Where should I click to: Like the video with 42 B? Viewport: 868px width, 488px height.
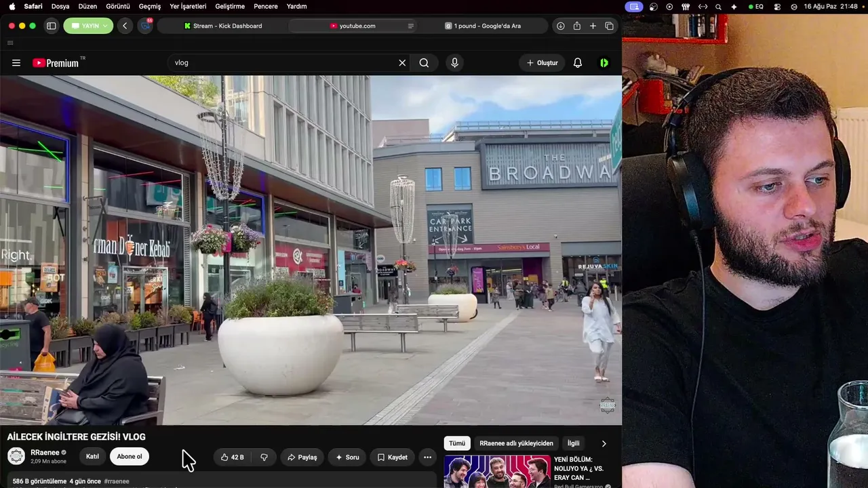point(233,457)
